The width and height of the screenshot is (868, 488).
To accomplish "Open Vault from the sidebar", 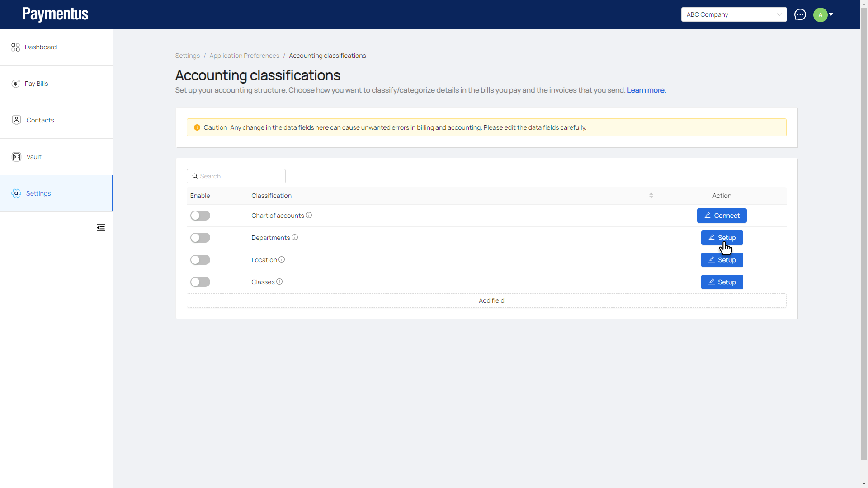I will 34,157.
